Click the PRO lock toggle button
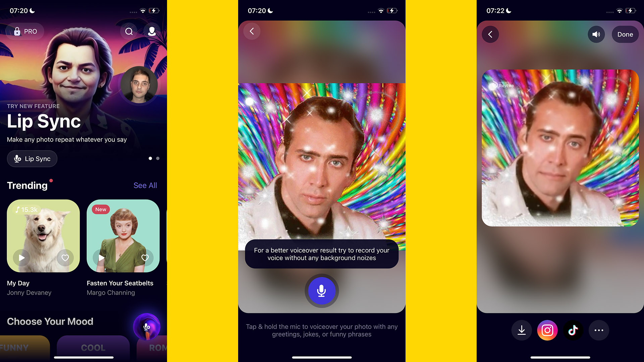644x362 pixels. 25,31
